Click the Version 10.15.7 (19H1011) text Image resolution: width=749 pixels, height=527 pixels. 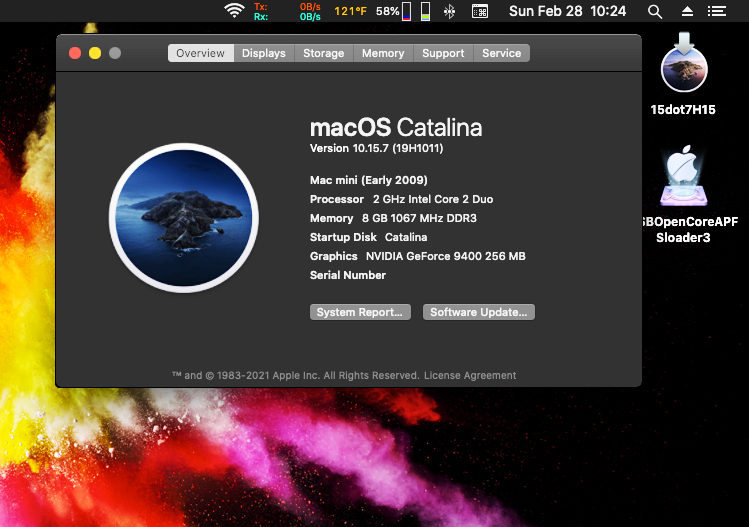click(x=376, y=148)
